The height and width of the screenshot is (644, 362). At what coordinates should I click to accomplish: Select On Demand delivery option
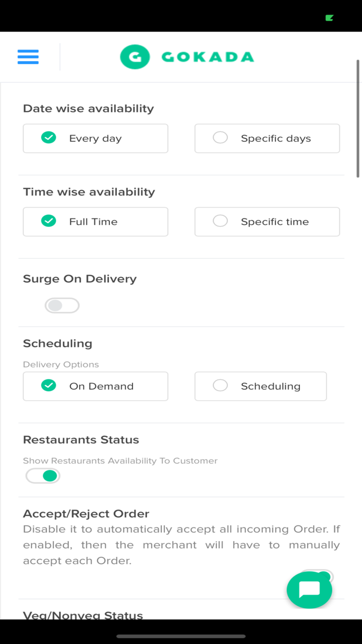point(96,386)
